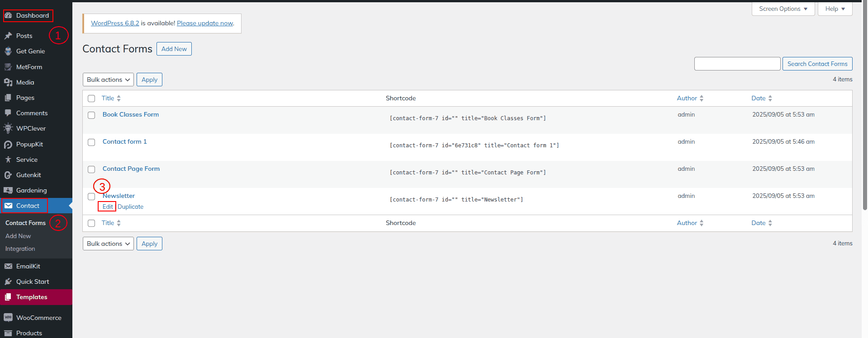Open the top Bulk actions dropdown
Screen dimensions: 868x338
click(x=108, y=80)
